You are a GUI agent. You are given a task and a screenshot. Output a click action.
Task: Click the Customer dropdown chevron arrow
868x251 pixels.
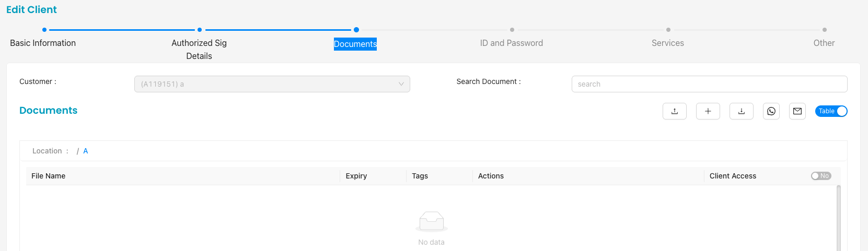[x=401, y=84]
